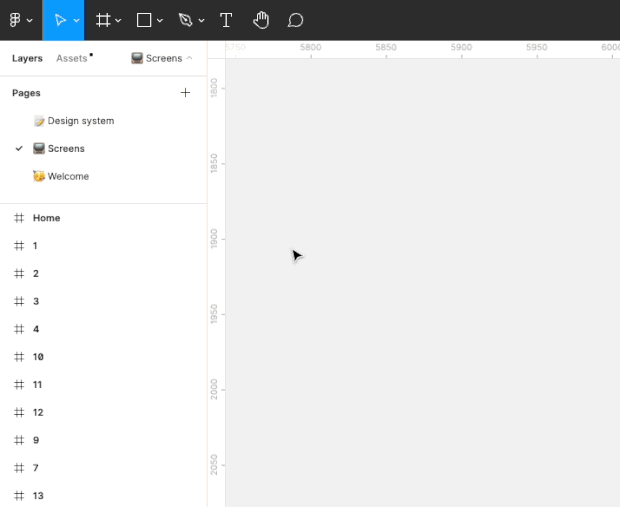The image size is (620, 507).
Task: Expand Pen tool options chevron
Action: click(201, 21)
